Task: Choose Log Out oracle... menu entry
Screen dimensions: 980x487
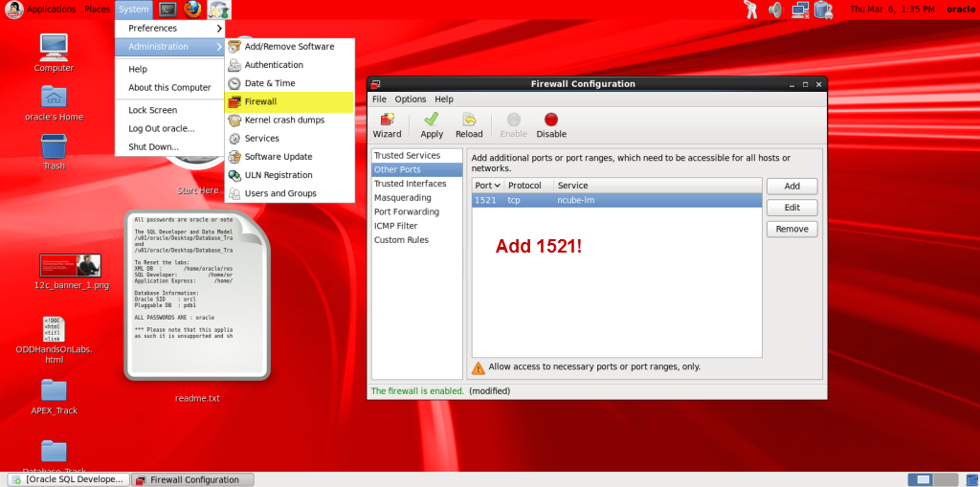Action: (x=169, y=128)
